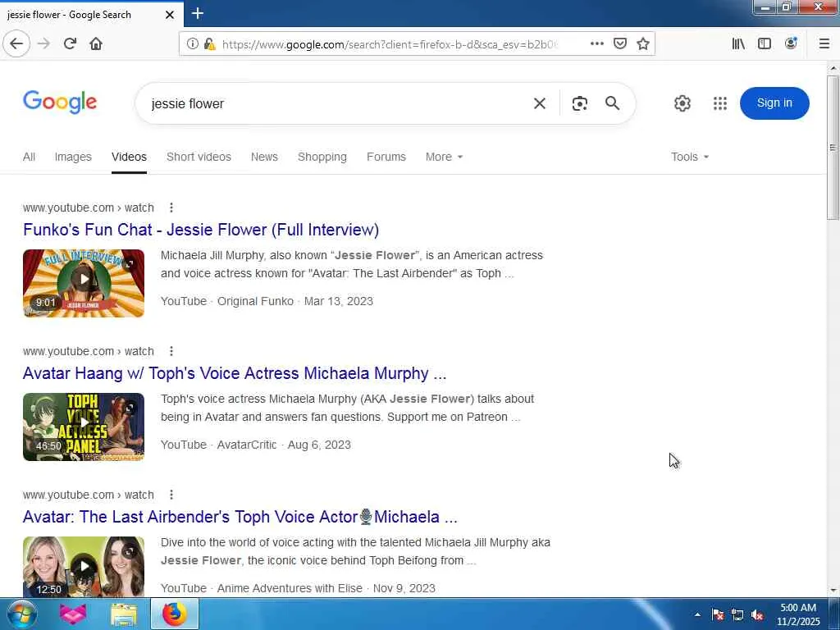Show hidden system tray icons

pos(697,614)
